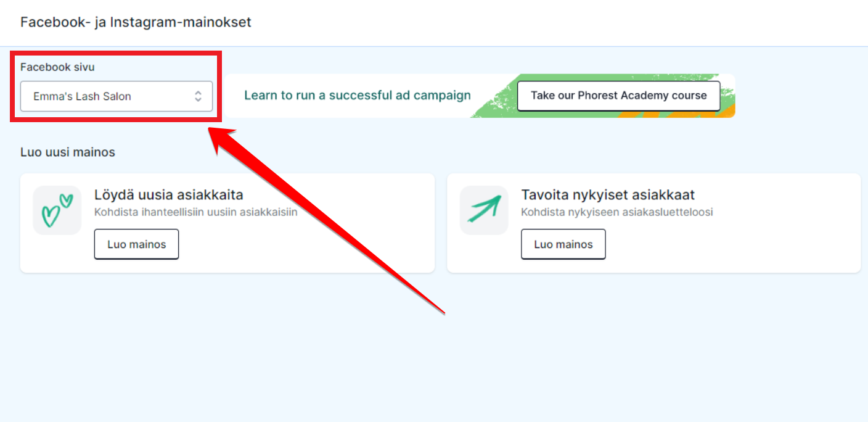The width and height of the screenshot is (868, 422).
Task: Click the Löydä uusia asiakkaita card title
Action: coord(169,195)
